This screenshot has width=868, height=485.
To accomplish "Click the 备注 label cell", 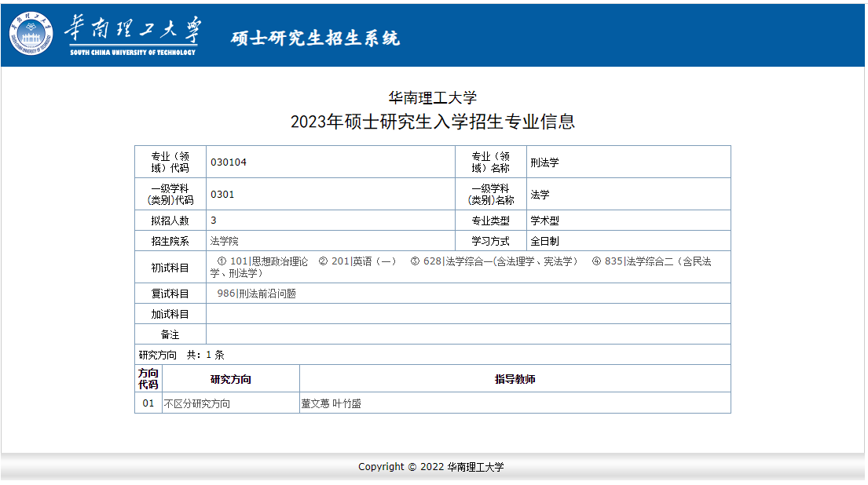I will (170, 334).
